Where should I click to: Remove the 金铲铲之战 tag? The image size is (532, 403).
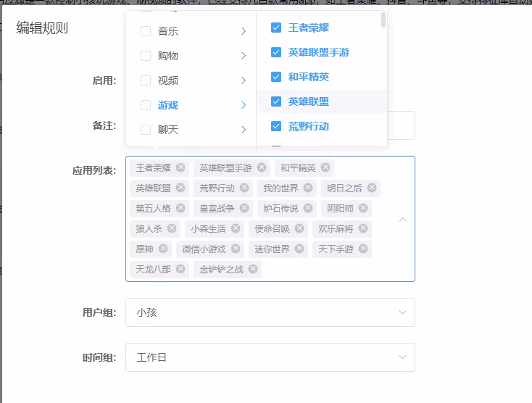tap(253, 269)
